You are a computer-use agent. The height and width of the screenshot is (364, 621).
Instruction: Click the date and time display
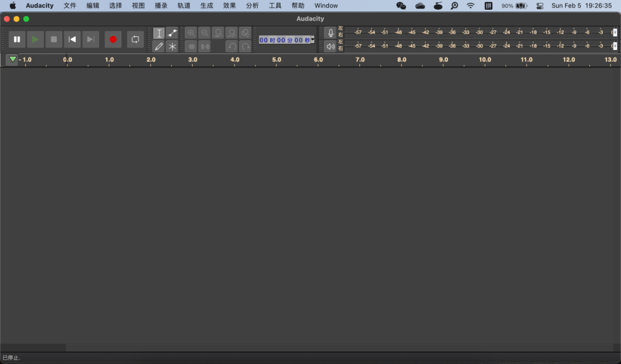(582, 6)
